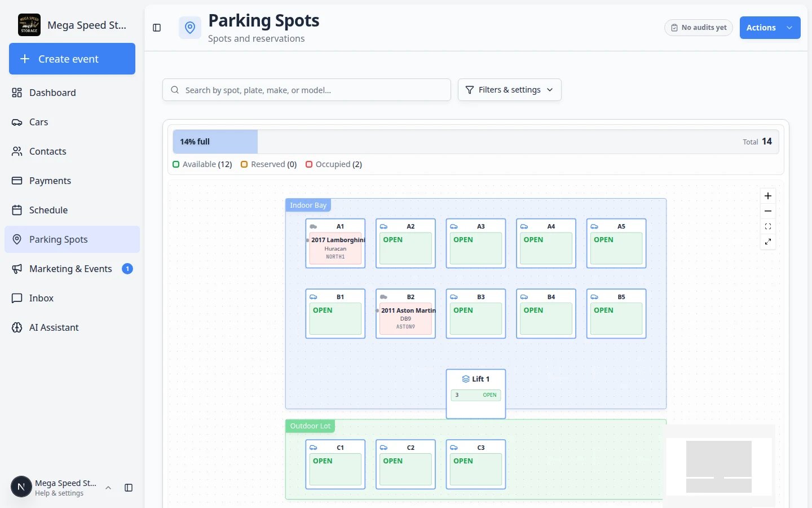Screen dimensions: 812x508
Task: Click the Indoor Bay zone label
Action: (308, 205)
